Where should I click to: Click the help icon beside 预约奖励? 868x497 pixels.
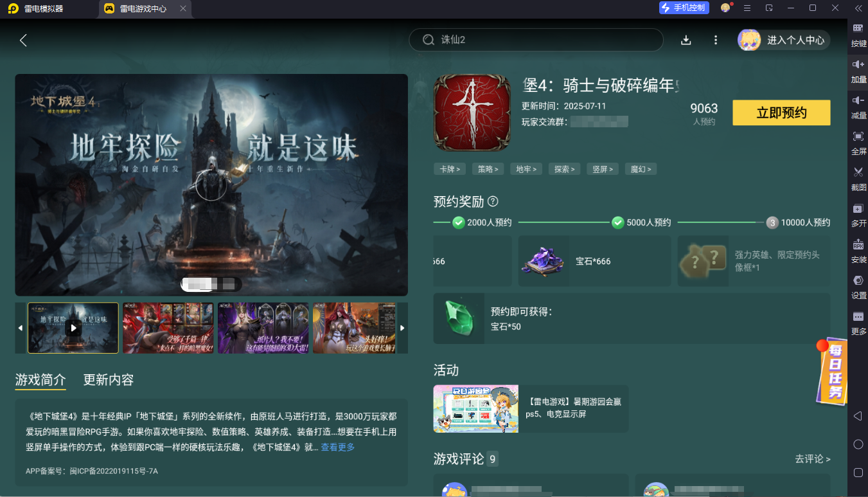pyautogui.click(x=493, y=201)
